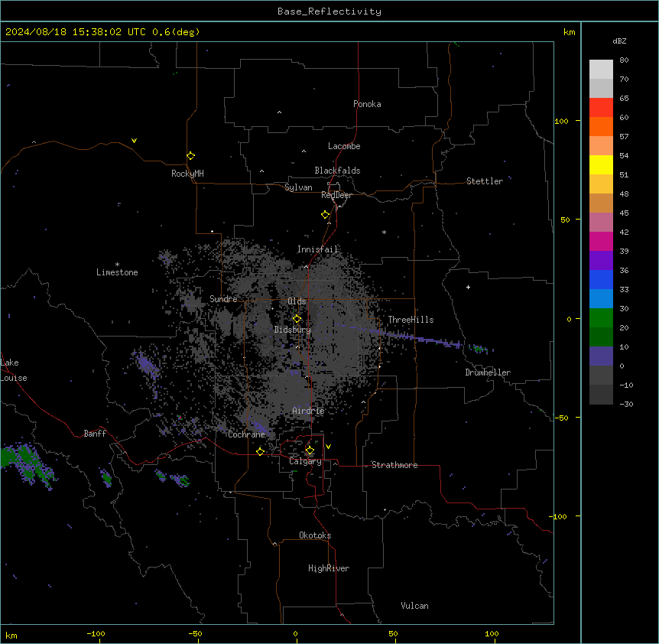Click the white caret marker left of Lacombe
Viewport: 659px width, 644px height.
[304, 151]
